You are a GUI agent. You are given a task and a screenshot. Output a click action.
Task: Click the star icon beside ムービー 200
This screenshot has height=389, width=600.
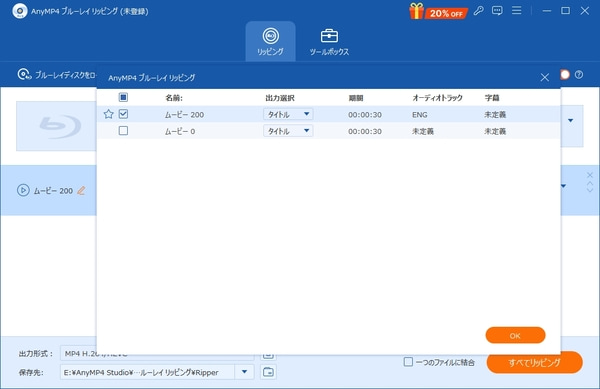[x=109, y=114]
